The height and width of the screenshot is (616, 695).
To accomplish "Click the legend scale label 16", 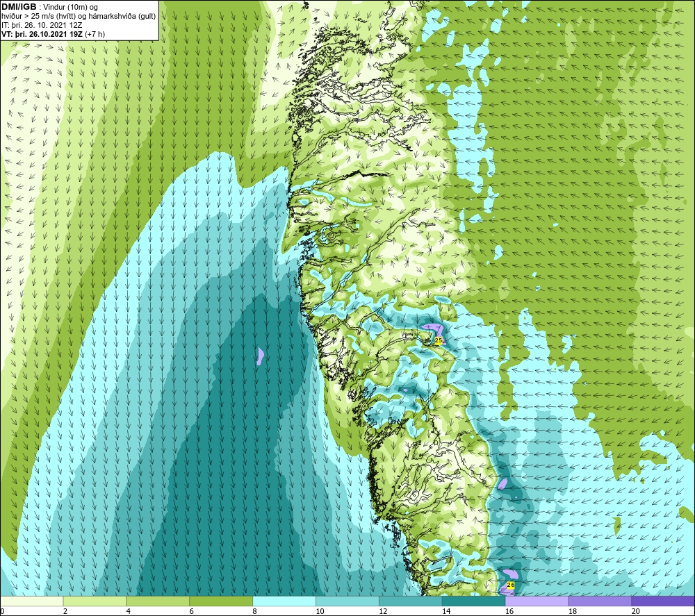I will [x=509, y=611].
